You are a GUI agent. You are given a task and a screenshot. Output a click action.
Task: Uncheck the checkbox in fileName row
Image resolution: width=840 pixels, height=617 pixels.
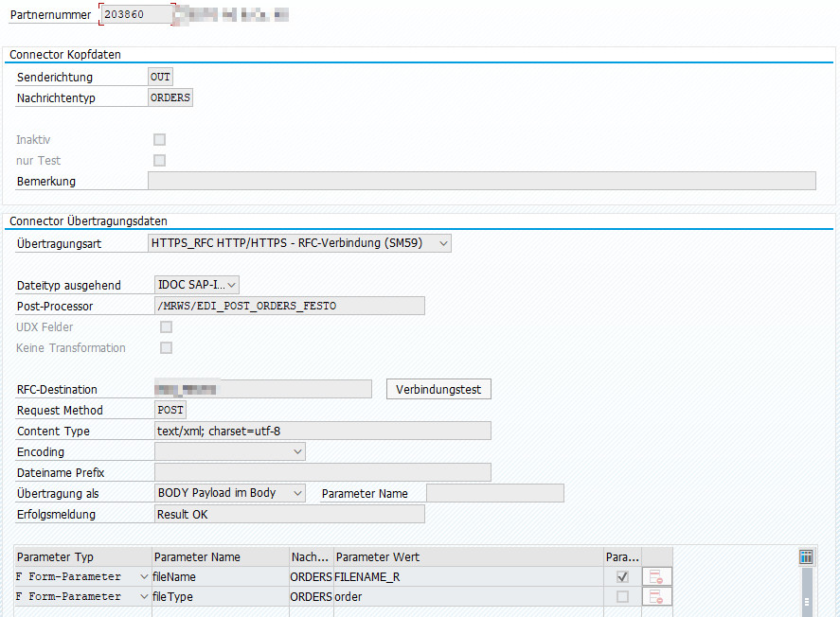621,576
